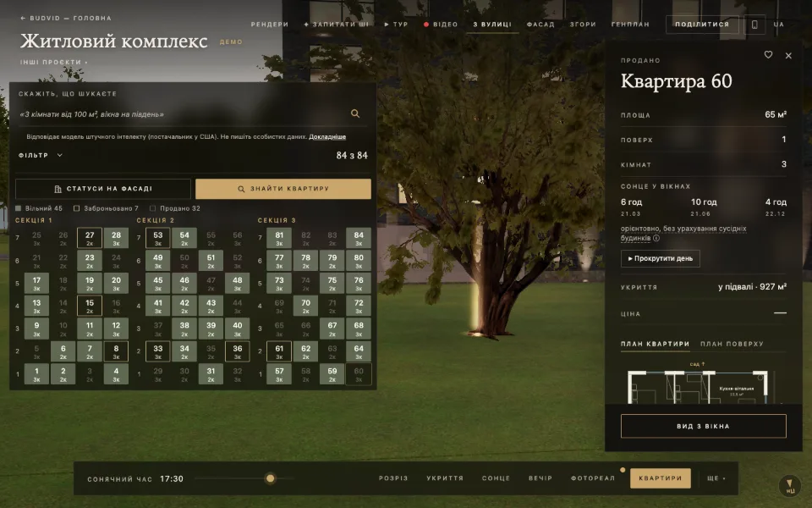Click the round badge icon in bottom-right corner
The height and width of the screenshot is (508, 812).
pos(790,486)
